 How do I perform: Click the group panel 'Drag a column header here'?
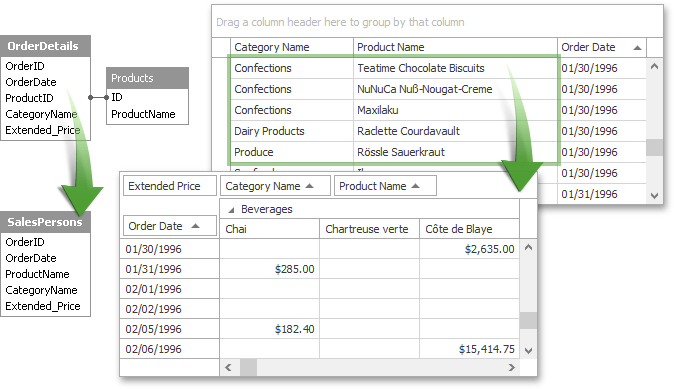pos(437,22)
